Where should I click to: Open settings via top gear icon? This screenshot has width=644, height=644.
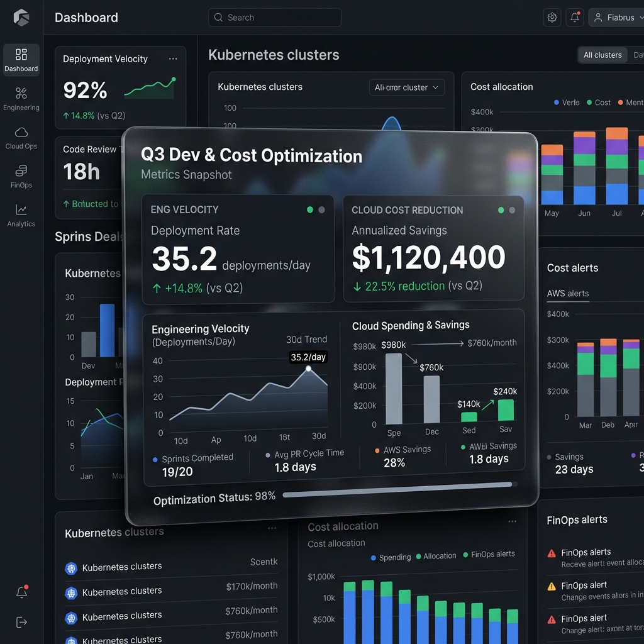pos(552,18)
